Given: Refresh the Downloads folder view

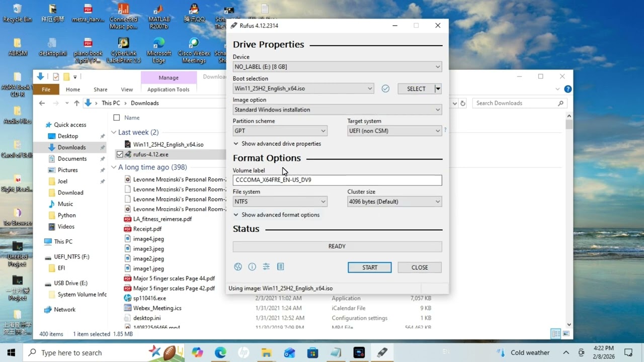Looking at the screenshot, I should click(463, 103).
